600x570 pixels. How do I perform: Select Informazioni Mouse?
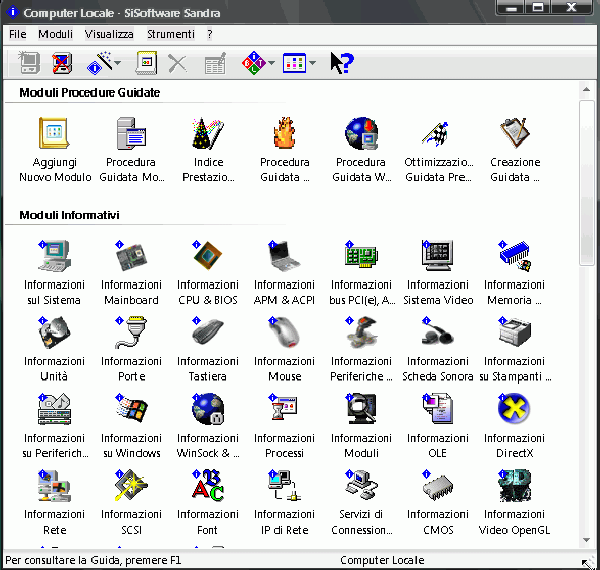coord(284,349)
